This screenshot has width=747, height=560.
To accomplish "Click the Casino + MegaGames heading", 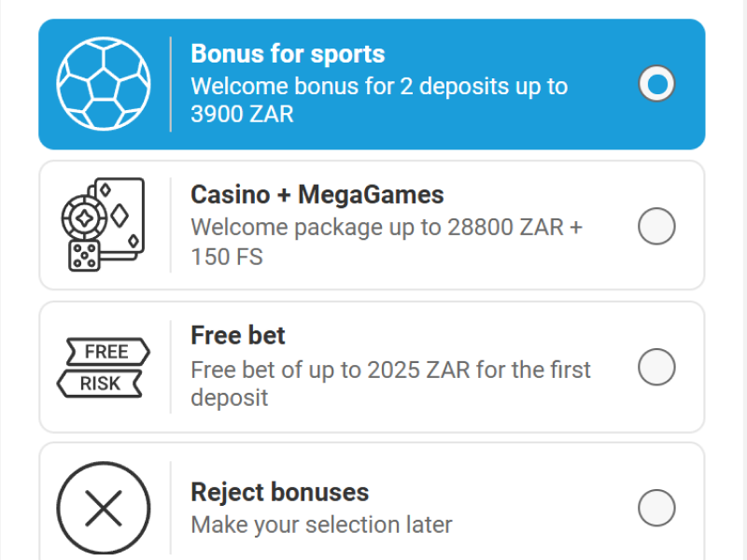I will click(317, 195).
